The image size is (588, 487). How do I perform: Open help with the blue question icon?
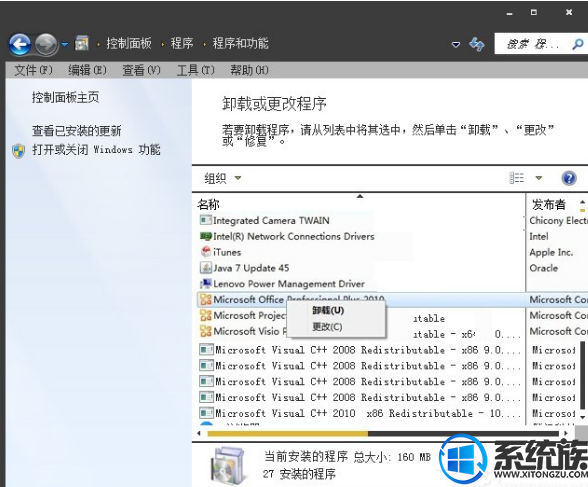coord(569,178)
